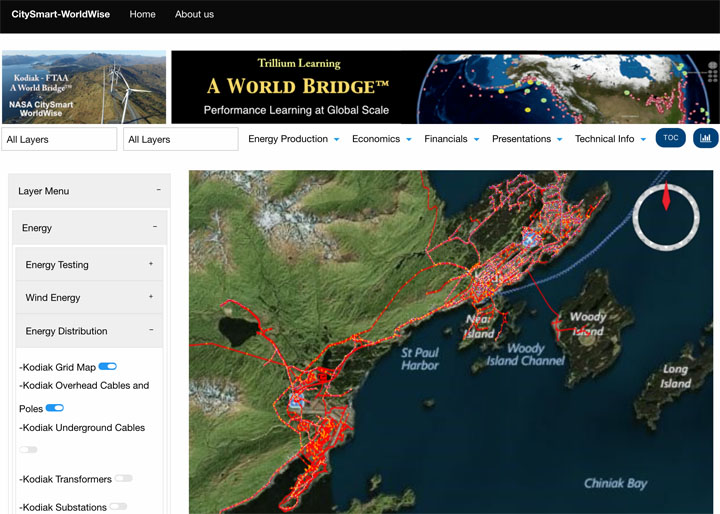Go to the Home page link
This screenshot has height=514, width=720.
click(x=143, y=14)
